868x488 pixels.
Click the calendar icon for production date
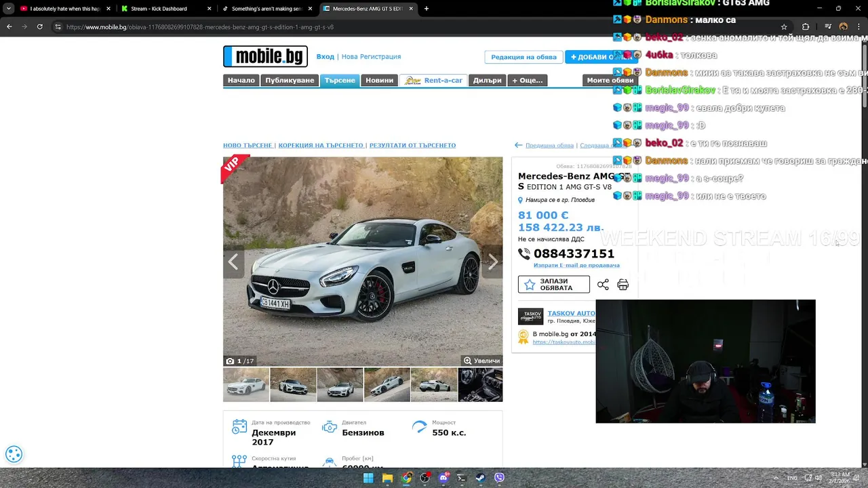point(239,427)
